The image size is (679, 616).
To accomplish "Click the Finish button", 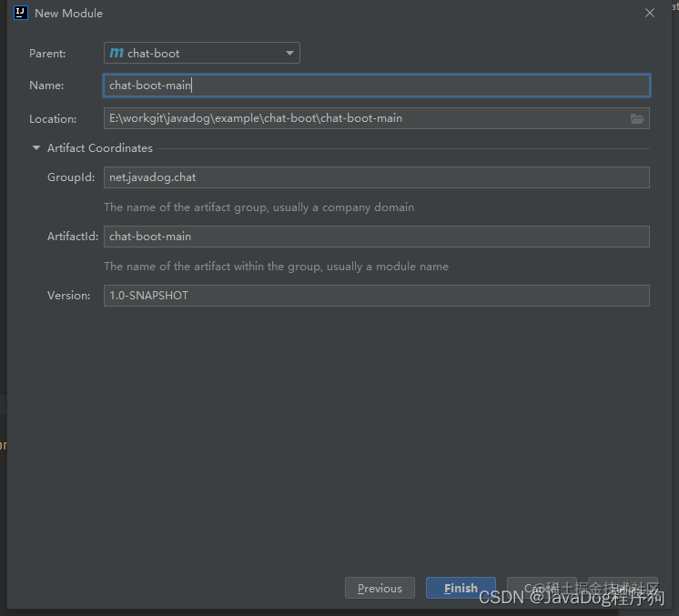I will point(461,588).
